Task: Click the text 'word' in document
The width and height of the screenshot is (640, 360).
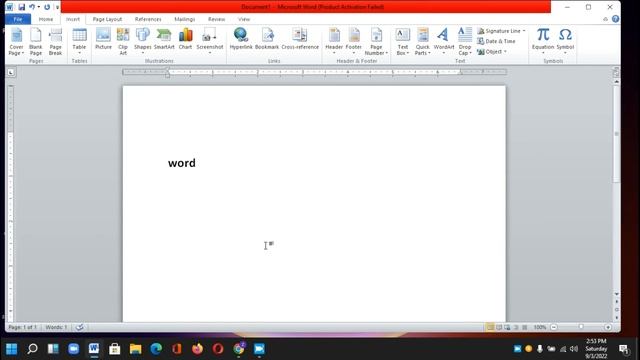Action: point(182,163)
